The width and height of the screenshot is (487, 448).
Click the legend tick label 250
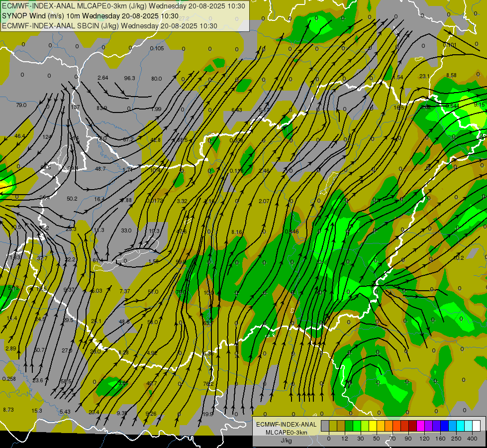point(456,439)
